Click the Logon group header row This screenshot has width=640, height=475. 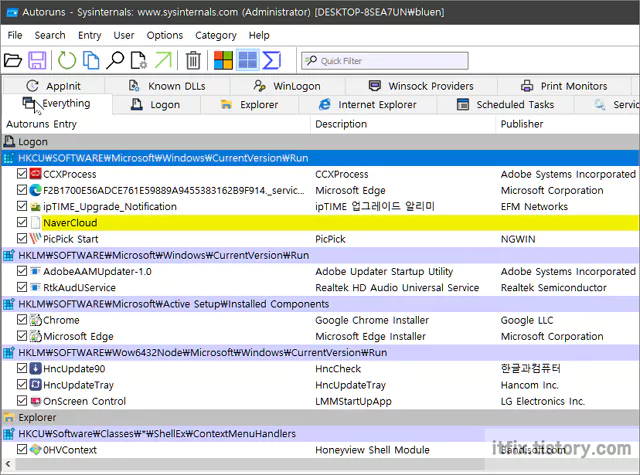(x=320, y=142)
